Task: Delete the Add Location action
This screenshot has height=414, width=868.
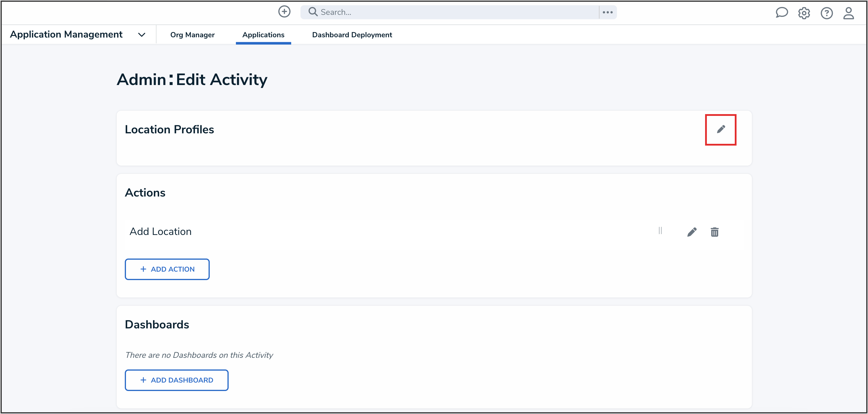Action: pos(714,232)
